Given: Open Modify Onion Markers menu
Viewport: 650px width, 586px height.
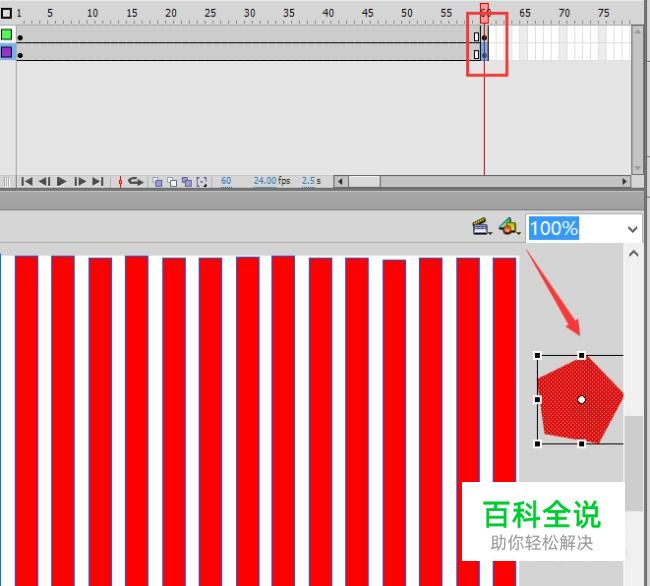Looking at the screenshot, I should pyautogui.click(x=202, y=182).
